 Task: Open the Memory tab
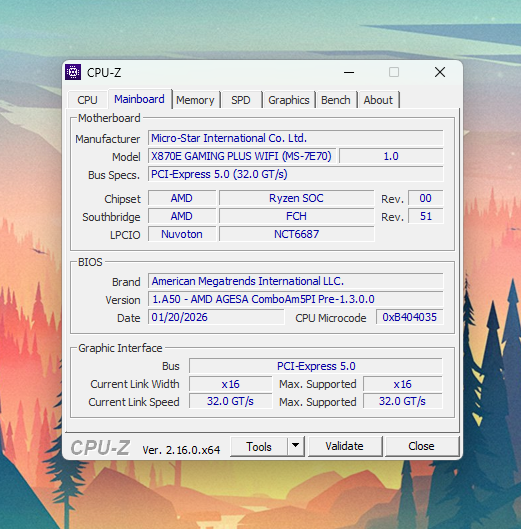195,100
